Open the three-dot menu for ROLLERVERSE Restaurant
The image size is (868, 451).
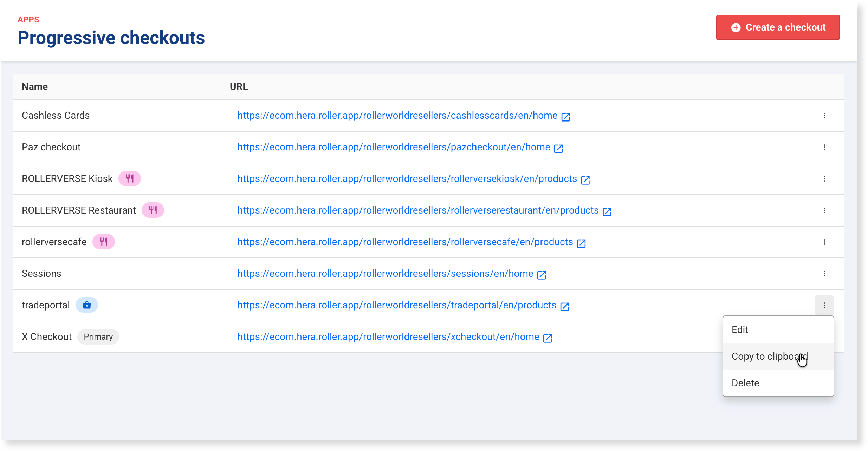(824, 210)
